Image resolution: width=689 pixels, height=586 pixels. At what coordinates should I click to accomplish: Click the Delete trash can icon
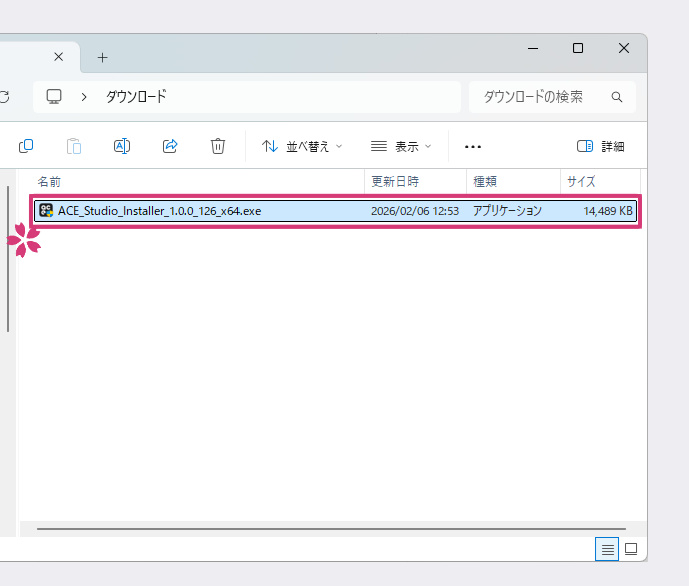tap(218, 146)
